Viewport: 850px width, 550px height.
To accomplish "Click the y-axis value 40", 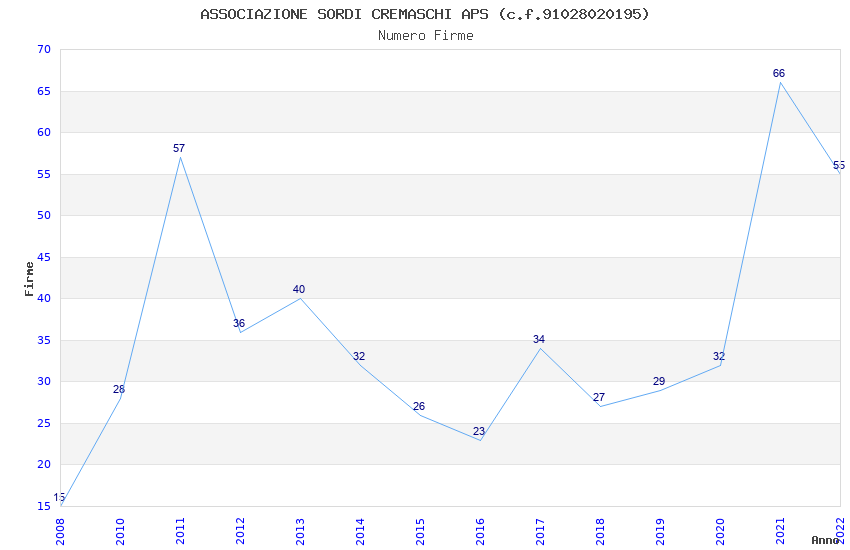I will (44, 299).
